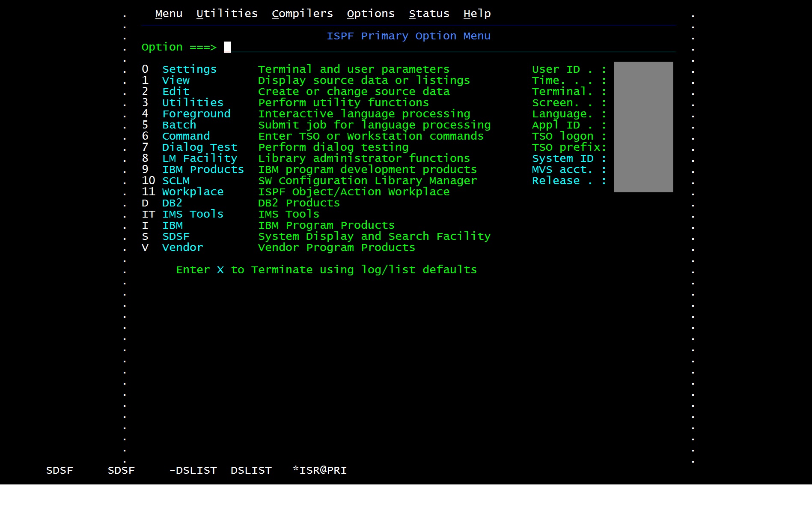Click the 'Terminal.' status label on the right

tap(562, 92)
